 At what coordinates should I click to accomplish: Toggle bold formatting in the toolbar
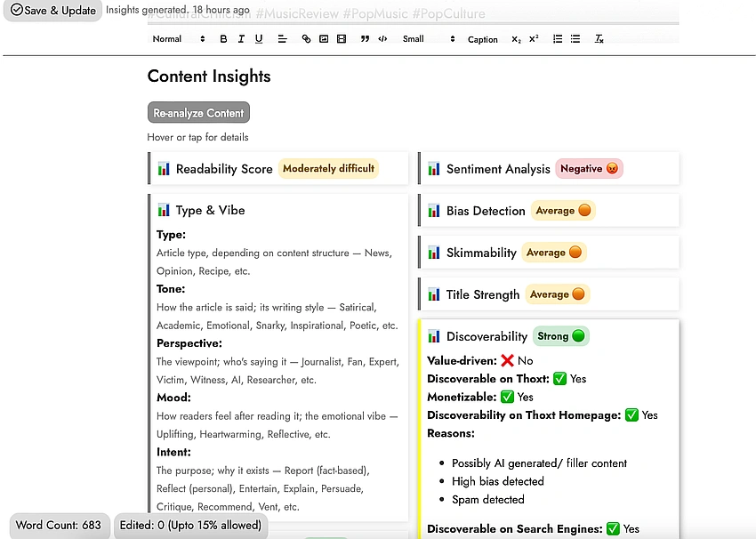pos(223,38)
